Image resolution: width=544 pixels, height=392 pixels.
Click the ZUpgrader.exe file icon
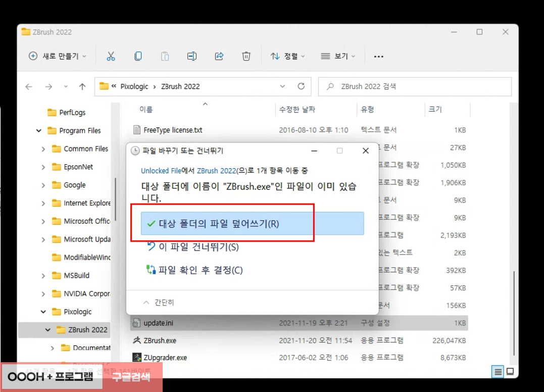(x=137, y=357)
